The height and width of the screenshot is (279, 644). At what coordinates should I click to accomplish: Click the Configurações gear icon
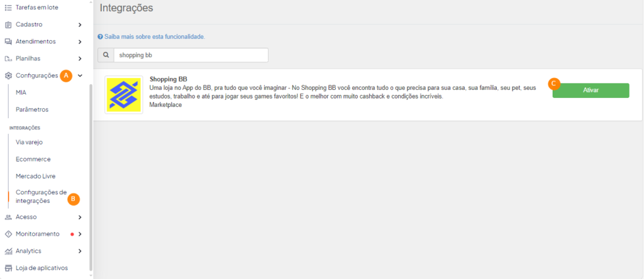(x=8, y=75)
